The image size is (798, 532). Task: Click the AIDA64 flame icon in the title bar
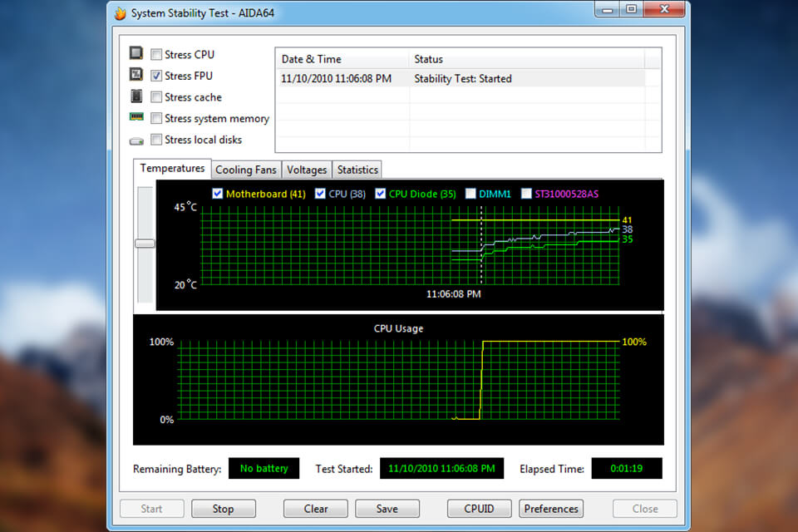(119, 12)
